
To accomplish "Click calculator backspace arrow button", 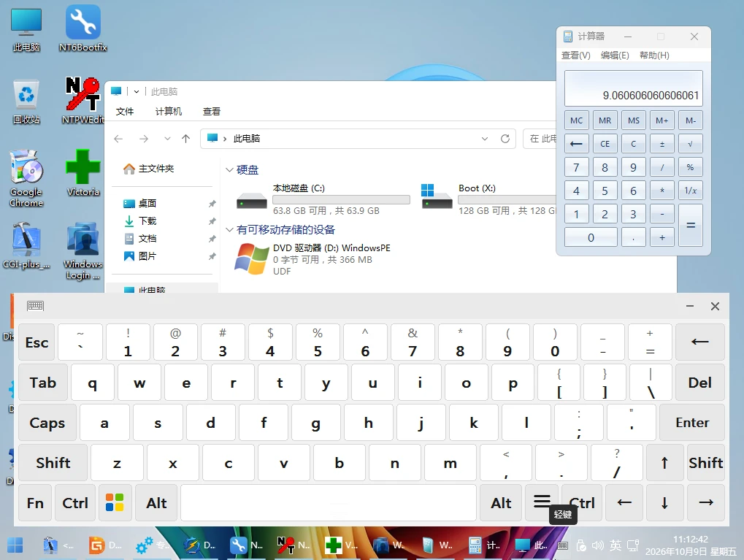I will coord(577,144).
